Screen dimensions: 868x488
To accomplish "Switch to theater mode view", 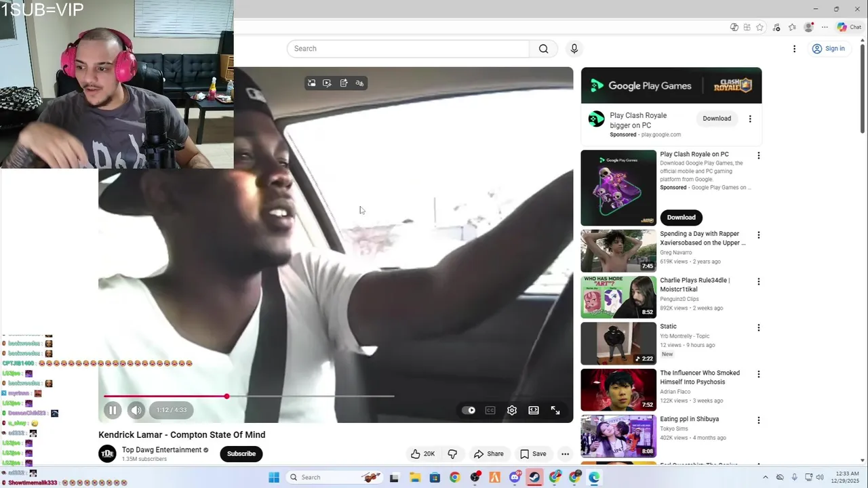I will [534, 410].
